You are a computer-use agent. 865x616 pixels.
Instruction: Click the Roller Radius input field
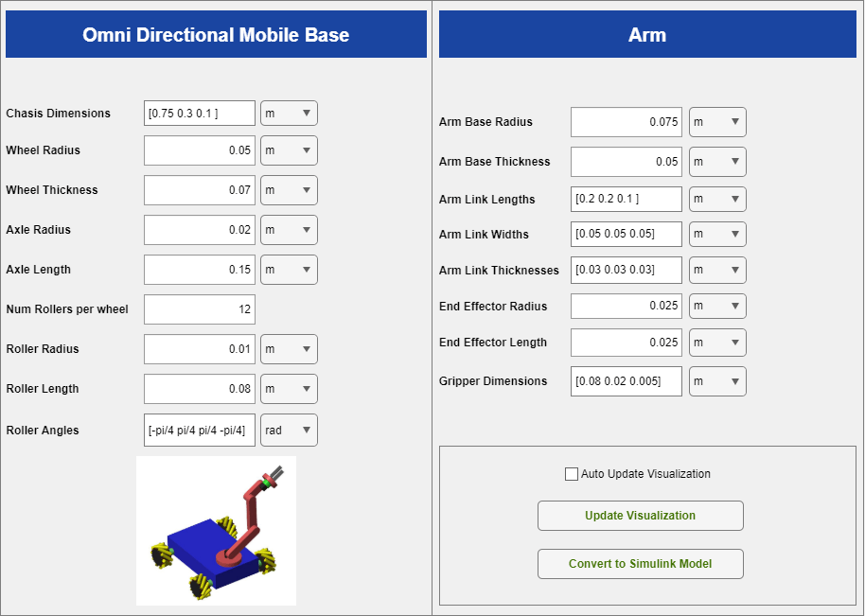point(200,348)
